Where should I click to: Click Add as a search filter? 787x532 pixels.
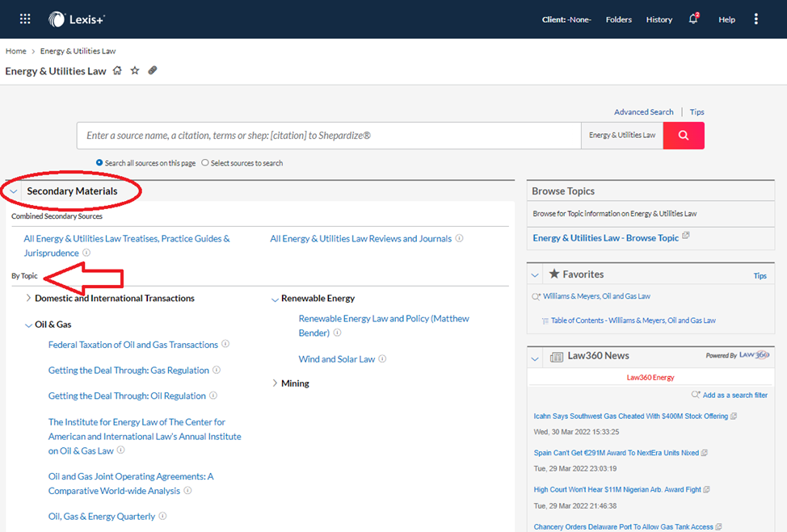point(734,395)
